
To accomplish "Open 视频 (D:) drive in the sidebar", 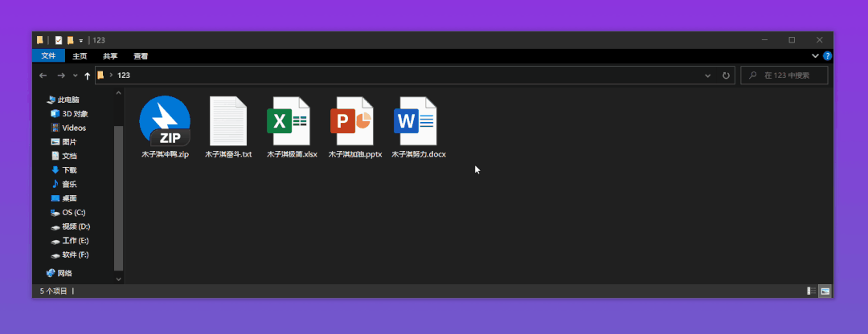I will click(70, 226).
